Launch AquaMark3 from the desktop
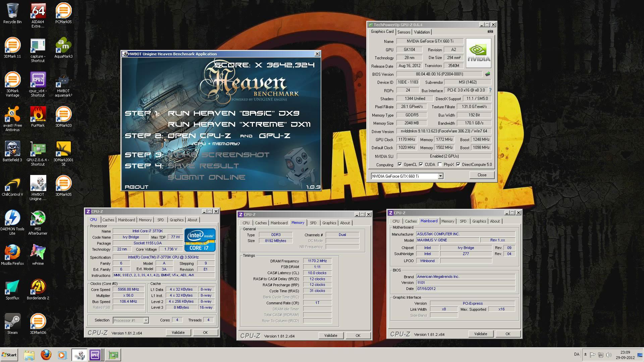This screenshot has width=644, height=362. click(x=63, y=48)
